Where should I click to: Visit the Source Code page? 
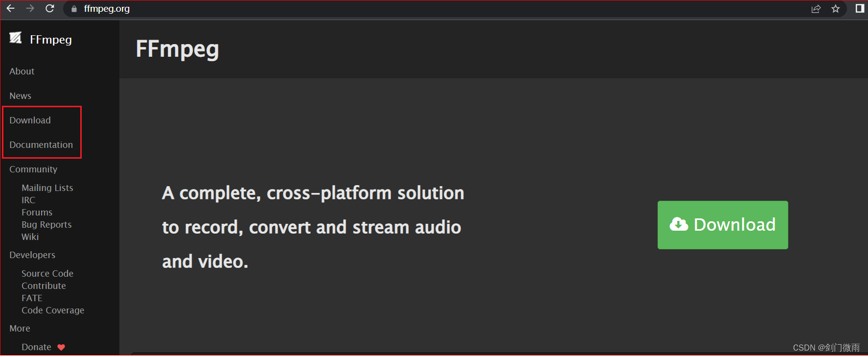click(x=47, y=274)
